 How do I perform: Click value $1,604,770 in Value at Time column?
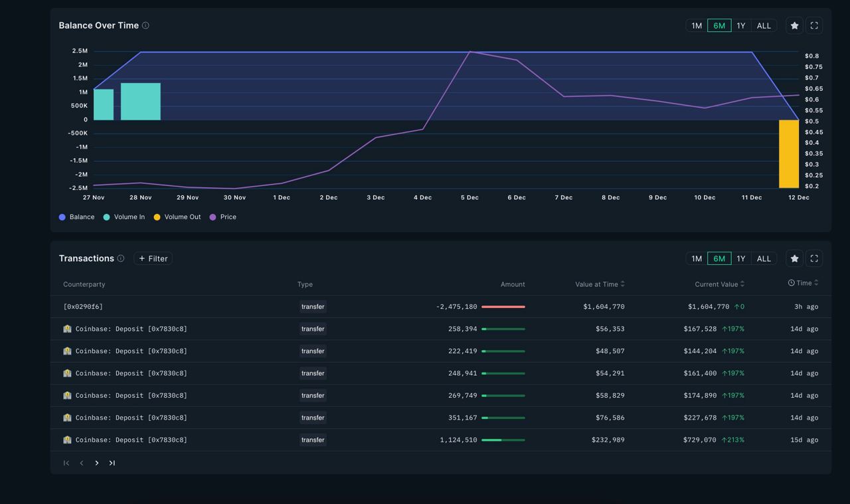click(x=604, y=307)
